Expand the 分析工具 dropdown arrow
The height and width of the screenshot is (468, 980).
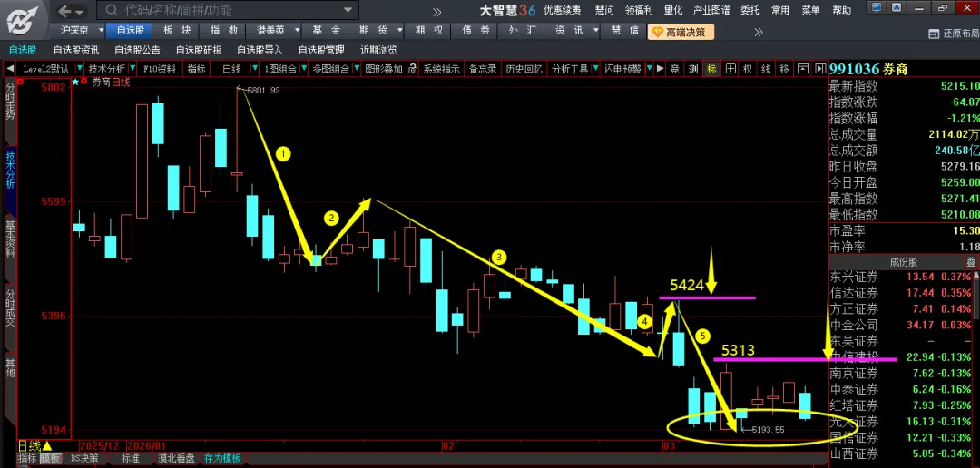click(x=594, y=69)
